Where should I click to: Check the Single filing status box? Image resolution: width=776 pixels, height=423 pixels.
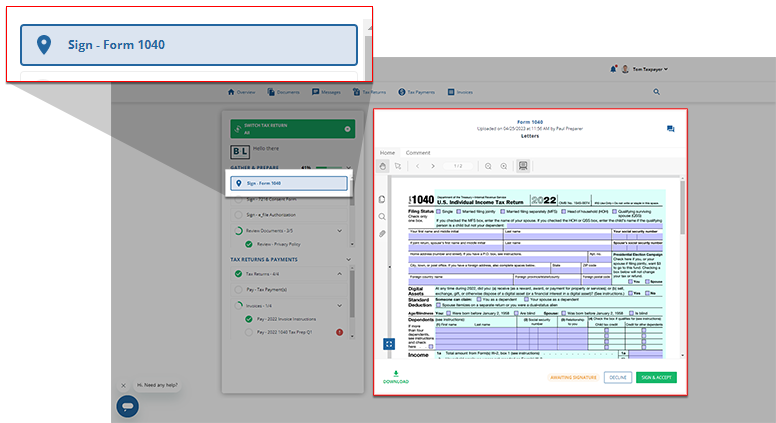click(438, 211)
